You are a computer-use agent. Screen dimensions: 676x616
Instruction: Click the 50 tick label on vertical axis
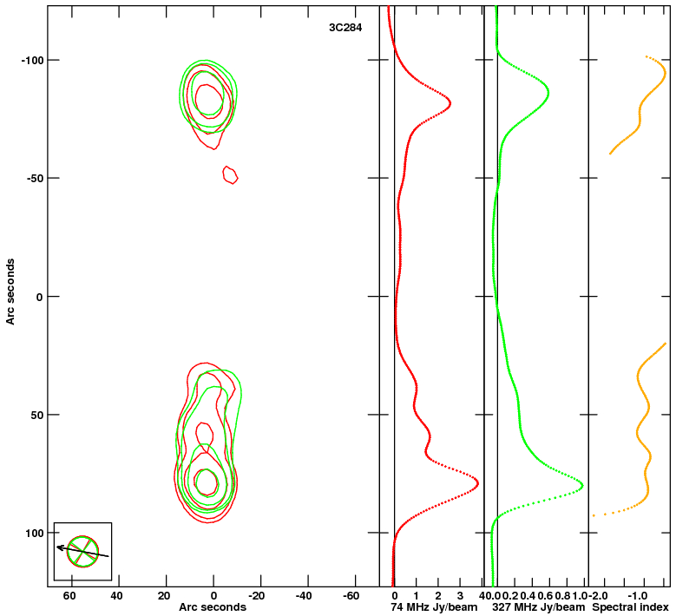click(38, 415)
